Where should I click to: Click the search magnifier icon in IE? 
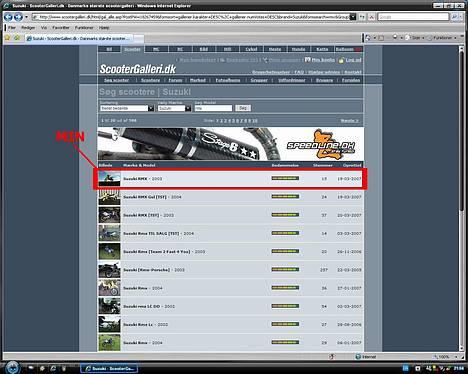[454, 17]
